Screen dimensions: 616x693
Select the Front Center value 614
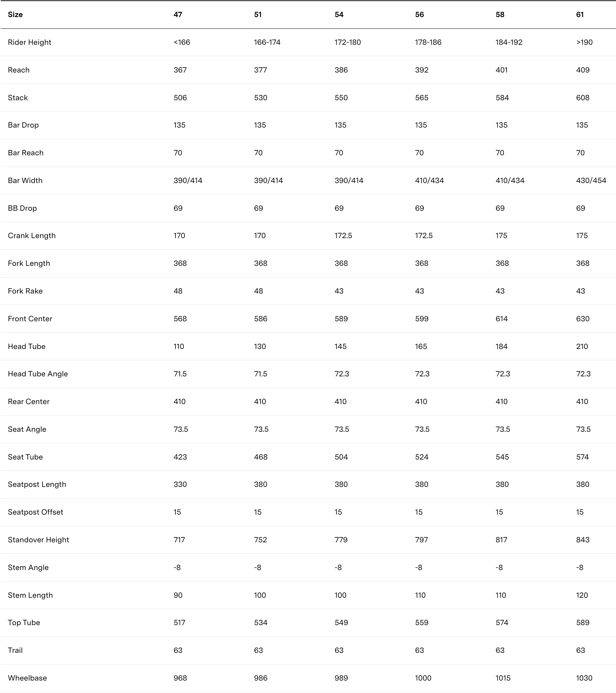(x=502, y=319)
